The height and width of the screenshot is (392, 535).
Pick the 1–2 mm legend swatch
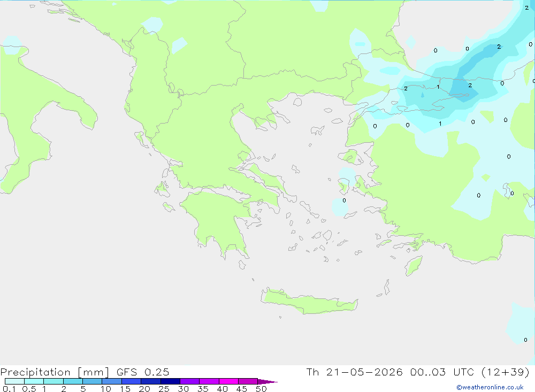click(53, 381)
